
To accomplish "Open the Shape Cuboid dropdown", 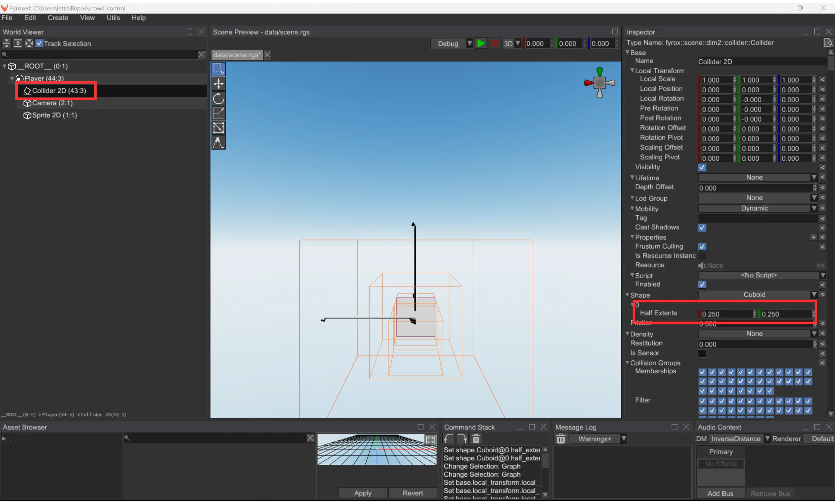I will pyautogui.click(x=758, y=295).
